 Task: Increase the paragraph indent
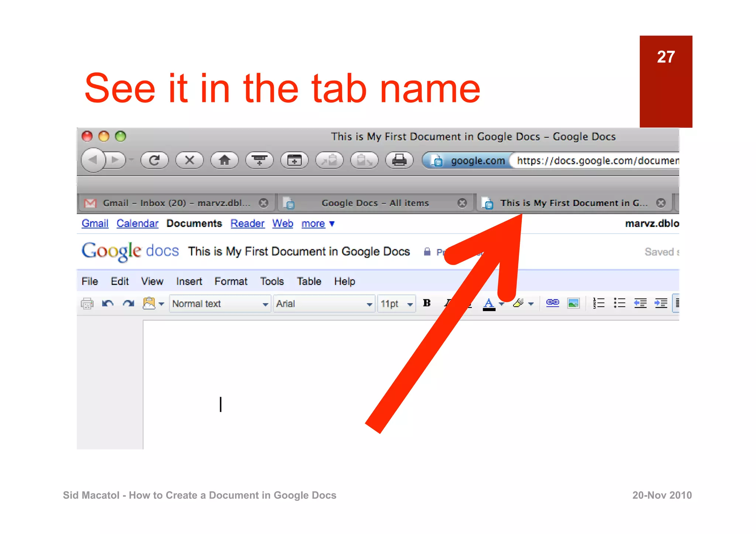(661, 303)
